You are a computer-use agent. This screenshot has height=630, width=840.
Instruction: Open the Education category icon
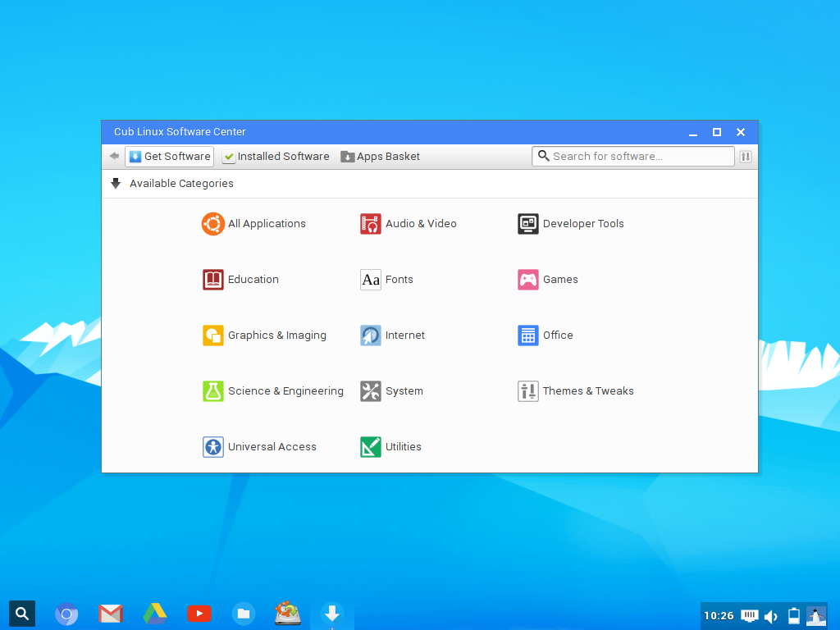coord(212,280)
